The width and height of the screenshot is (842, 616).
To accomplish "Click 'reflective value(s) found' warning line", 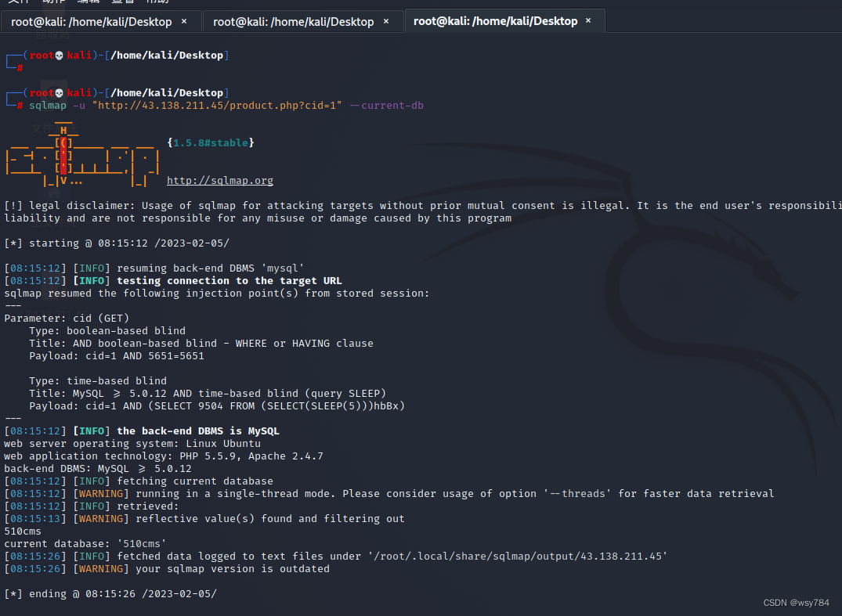I will pos(204,519).
